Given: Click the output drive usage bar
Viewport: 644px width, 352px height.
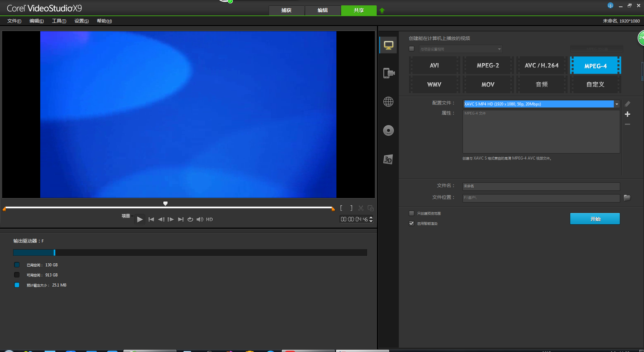Looking at the screenshot, I should (190, 253).
